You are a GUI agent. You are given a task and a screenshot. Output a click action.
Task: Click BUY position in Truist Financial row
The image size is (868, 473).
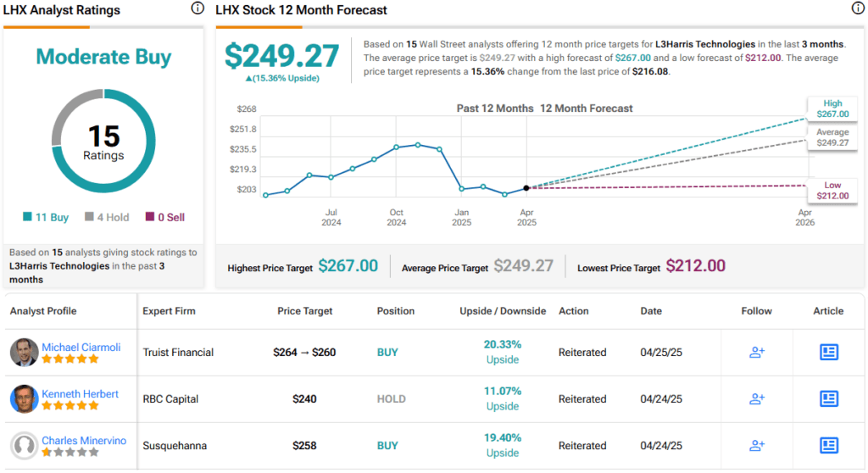pos(387,353)
